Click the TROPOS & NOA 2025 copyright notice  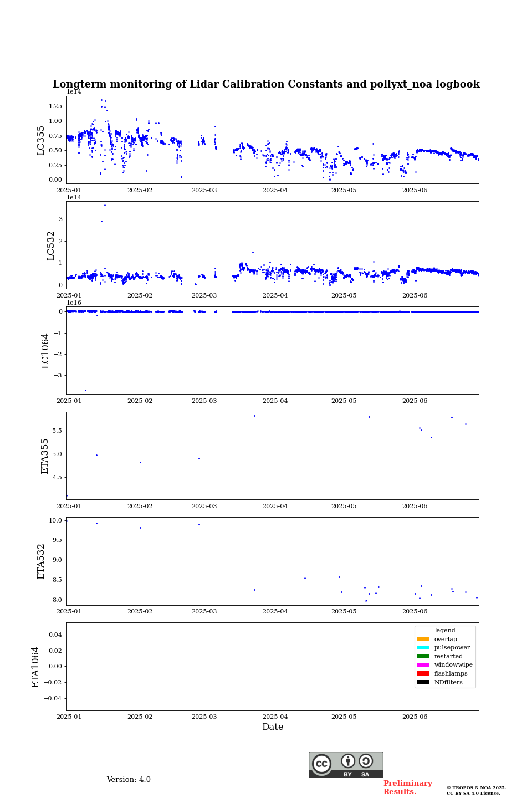click(x=477, y=790)
